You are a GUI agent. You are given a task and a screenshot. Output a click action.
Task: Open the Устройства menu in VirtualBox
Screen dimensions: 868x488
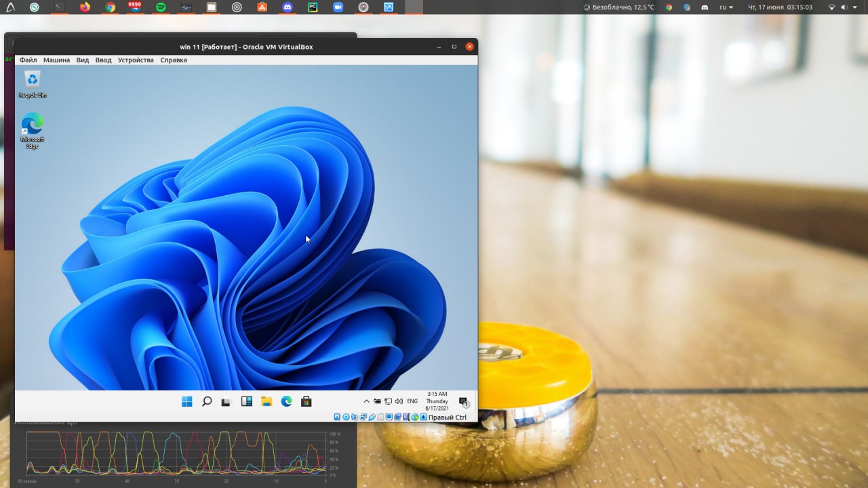(136, 60)
